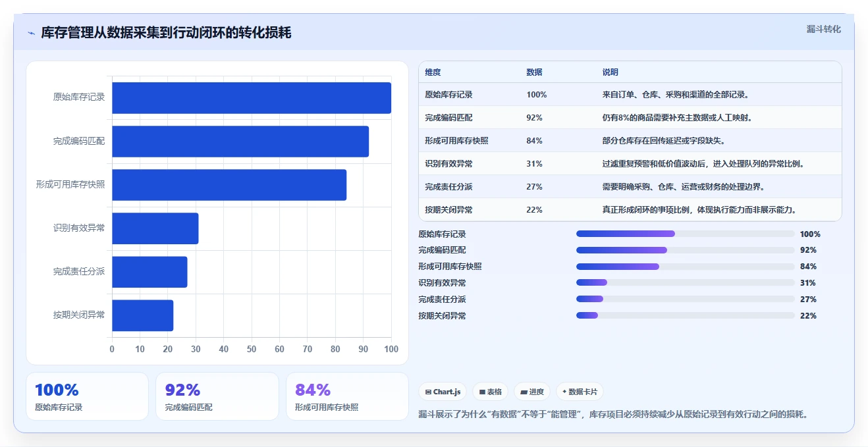The image size is (868, 447).
Task: Click the 原始库存记录 bar in the chart
Action: coord(252,98)
